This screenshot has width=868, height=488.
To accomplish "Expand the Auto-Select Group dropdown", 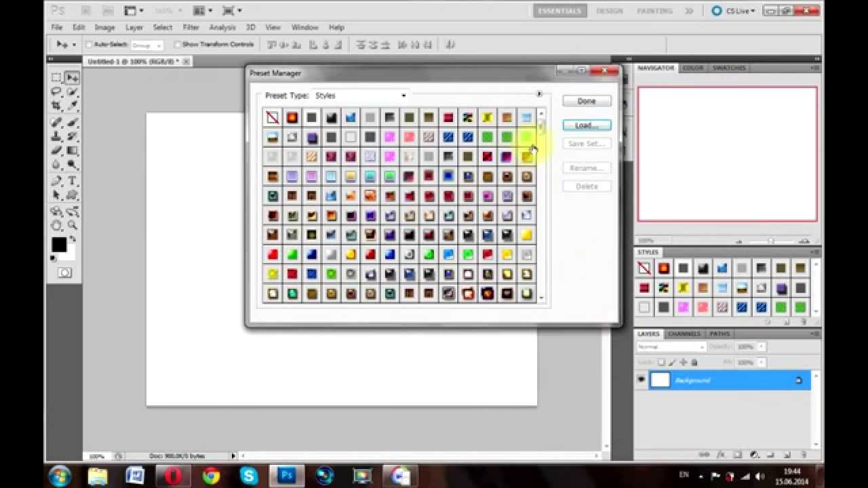I will coord(146,45).
